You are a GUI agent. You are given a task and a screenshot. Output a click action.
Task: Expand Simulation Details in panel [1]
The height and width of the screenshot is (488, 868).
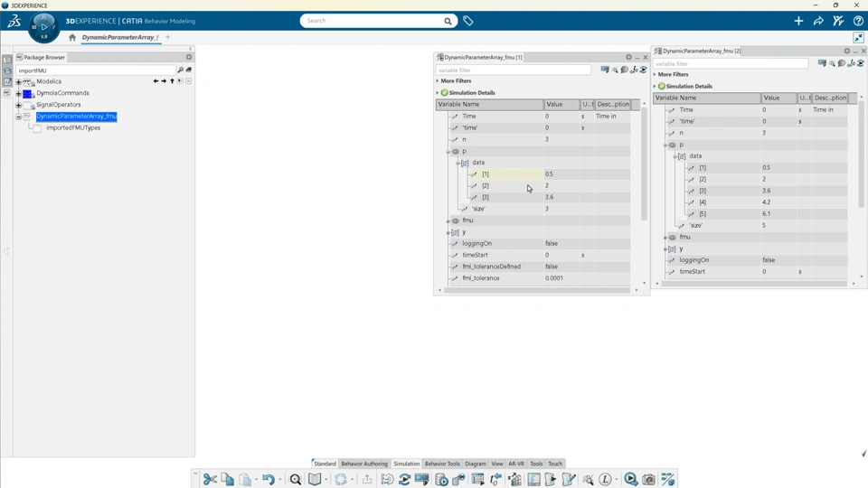438,92
